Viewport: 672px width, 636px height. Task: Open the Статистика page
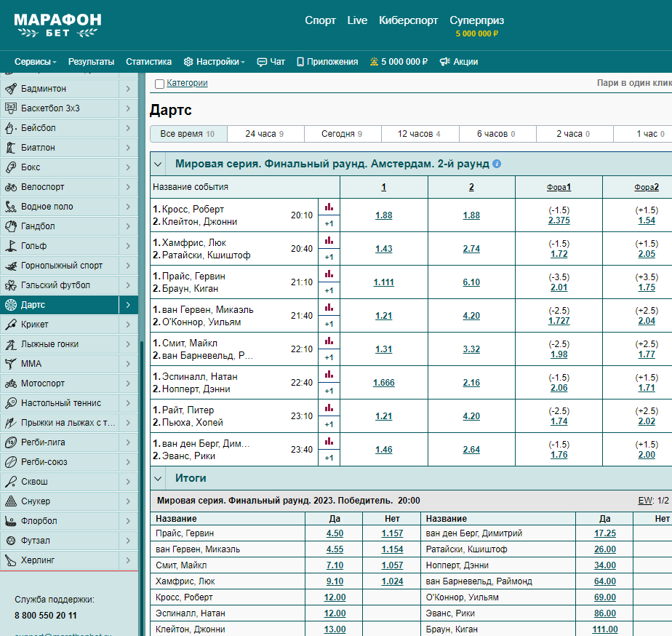click(x=148, y=62)
